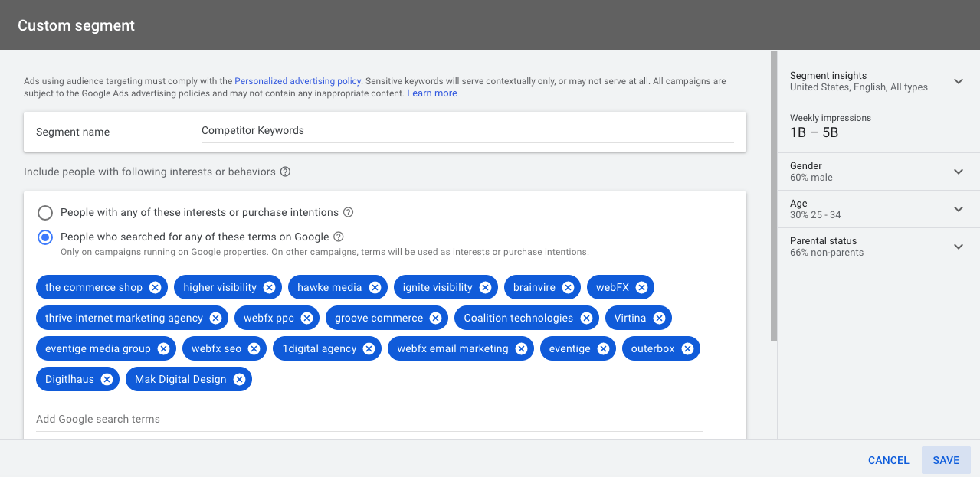The width and height of the screenshot is (980, 477).
Task: Open help icon beside interests or purchase intentions
Action: (x=348, y=212)
